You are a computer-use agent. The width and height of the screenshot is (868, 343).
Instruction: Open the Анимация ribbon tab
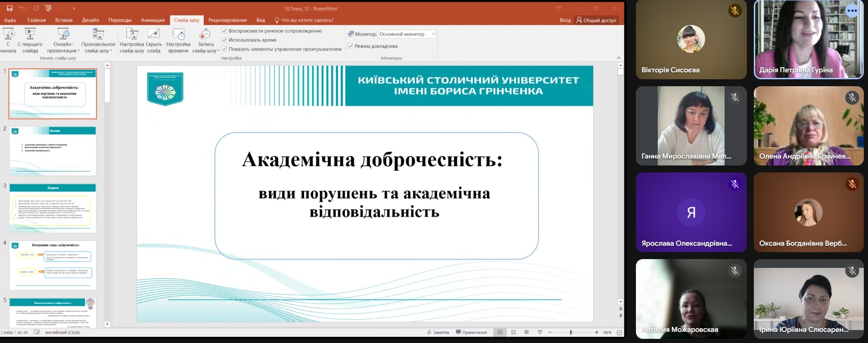point(153,20)
